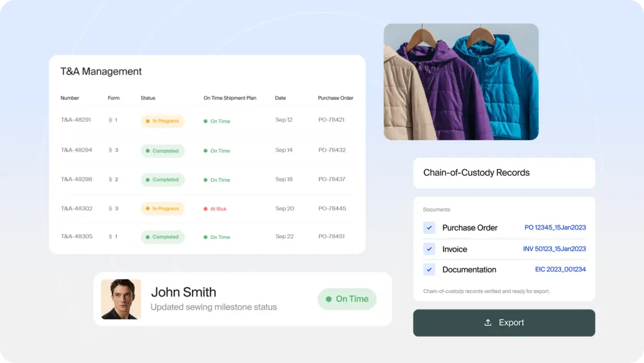Select row number T&A-48302
Image resolution: width=644 pixels, height=363 pixels.
coord(77,208)
